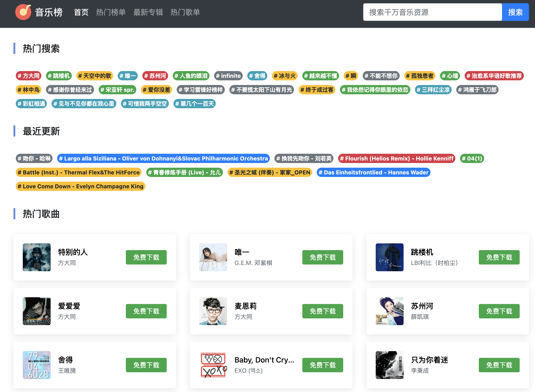Image resolution: width=535 pixels, height=392 pixels.
Task: Open recent update # 换我先吻你 - 刘若英
Action: 304,158
